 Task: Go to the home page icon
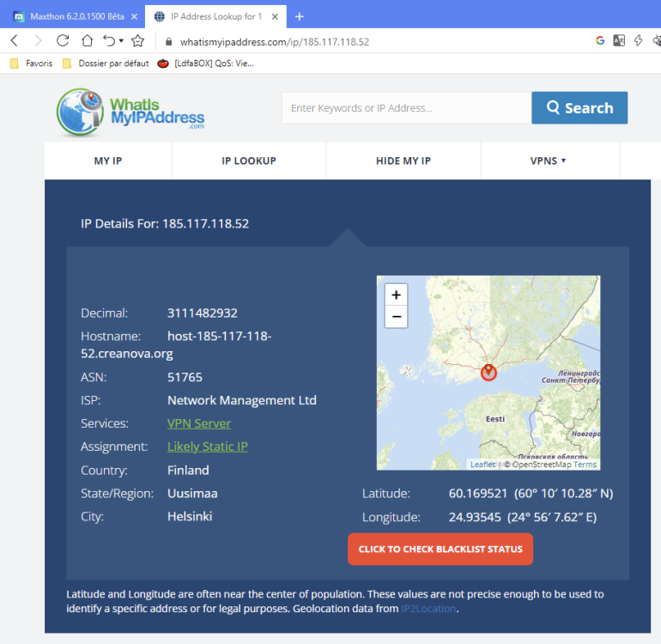click(87, 40)
